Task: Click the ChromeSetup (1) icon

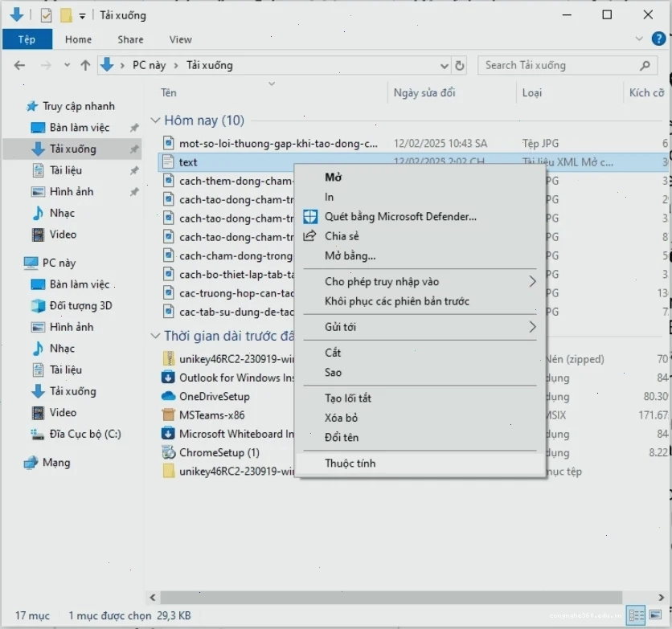Action: [x=169, y=452]
